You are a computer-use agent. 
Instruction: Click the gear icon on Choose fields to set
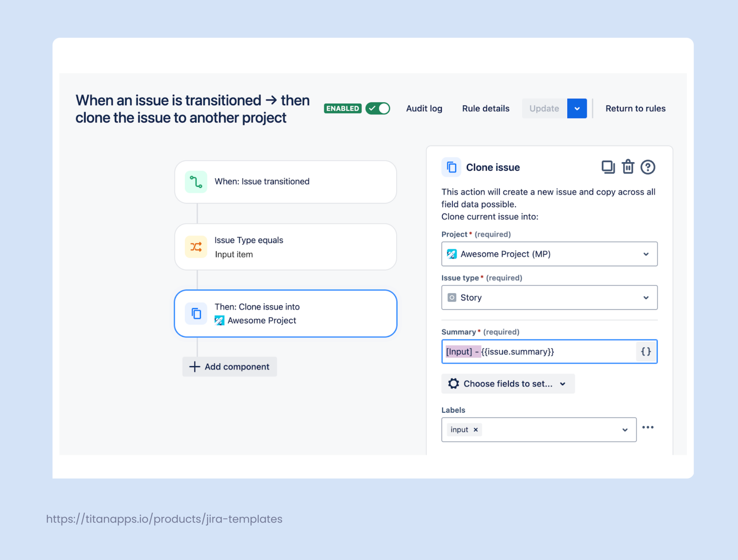[x=454, y=384]
